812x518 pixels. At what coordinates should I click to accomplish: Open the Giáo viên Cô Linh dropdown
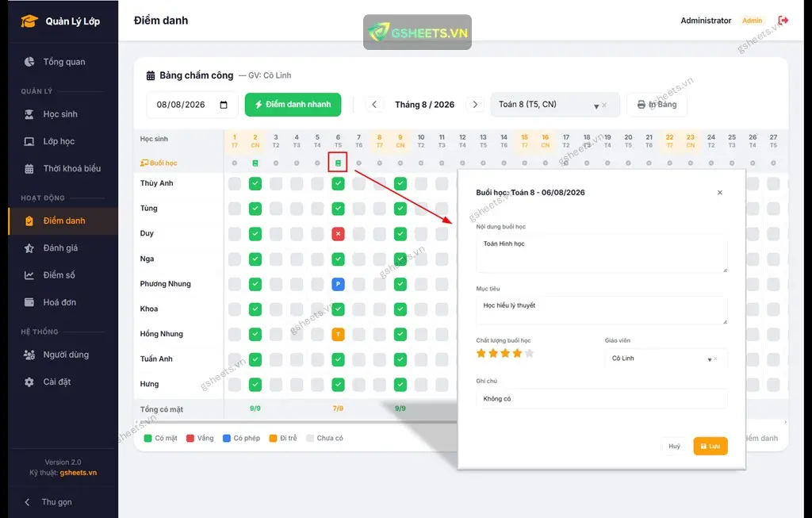pyautogui.click(x=665, y=359)
